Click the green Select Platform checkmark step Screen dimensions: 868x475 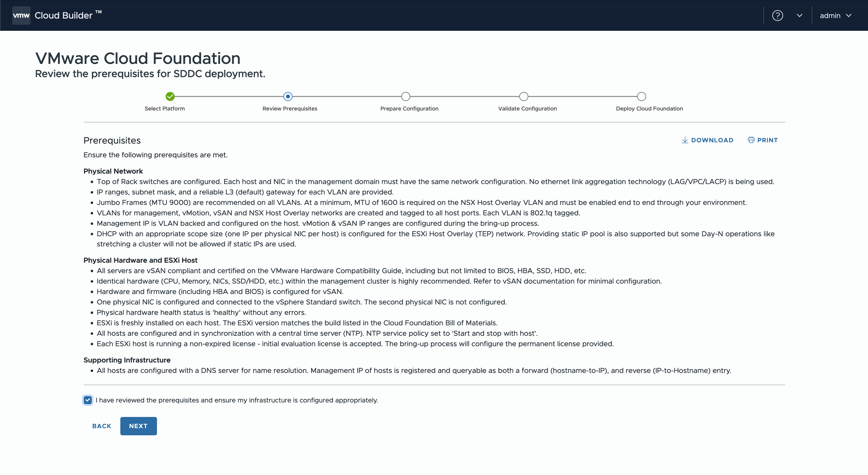pyautogui.click(x=170, y=96)
